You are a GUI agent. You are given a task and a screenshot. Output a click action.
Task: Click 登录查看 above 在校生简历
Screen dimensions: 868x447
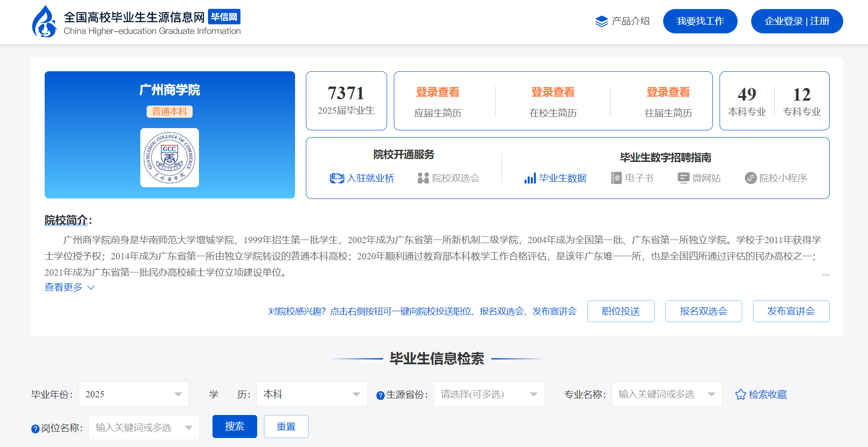[x=553, y=92]
